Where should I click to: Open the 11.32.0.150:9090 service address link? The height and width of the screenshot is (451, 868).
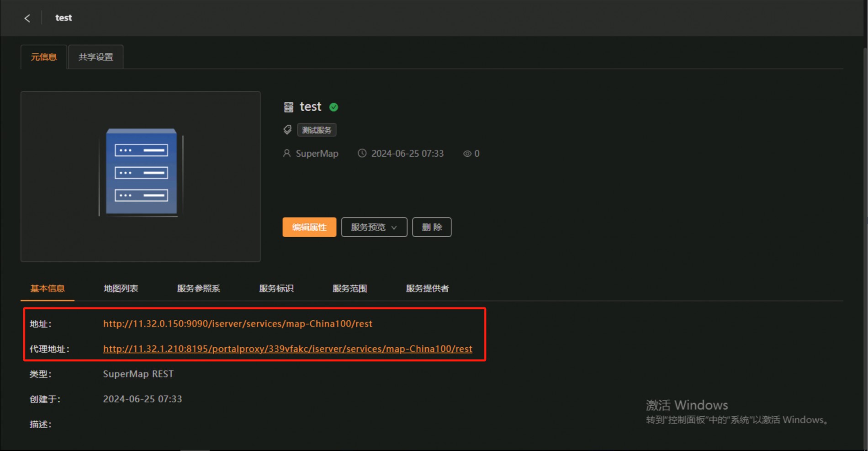(x=238, y=324)
